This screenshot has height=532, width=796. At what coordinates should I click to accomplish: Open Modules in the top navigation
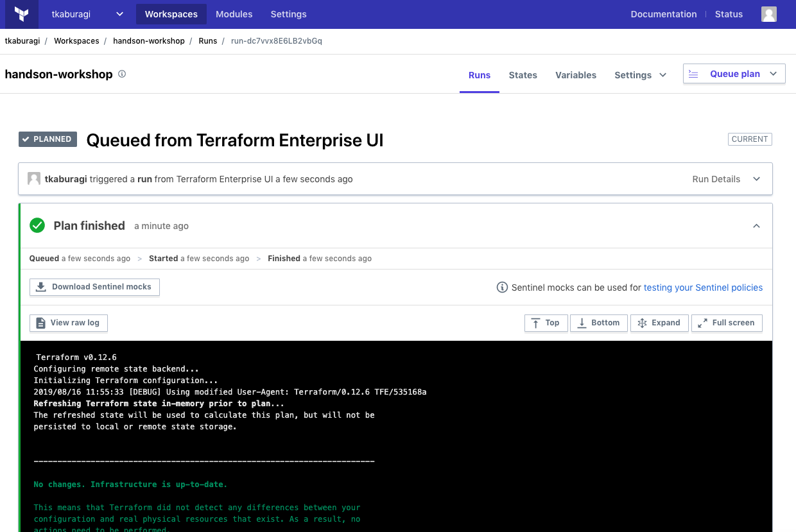(x=234, y=14)
